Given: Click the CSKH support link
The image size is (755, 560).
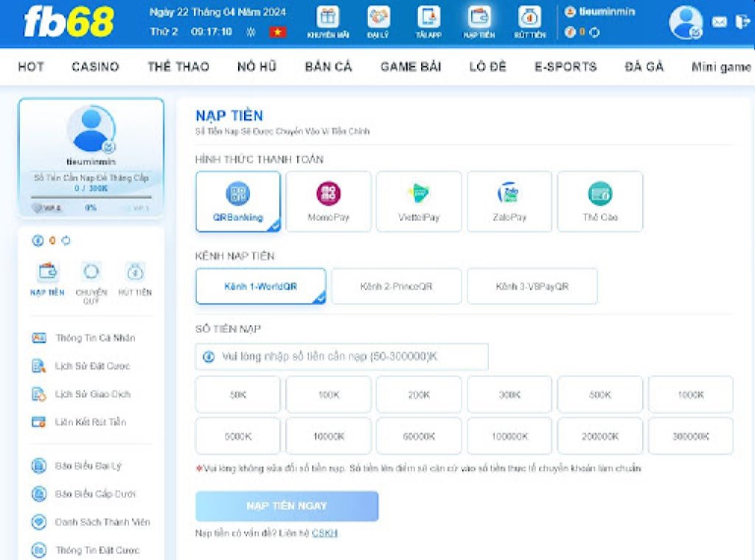Looking at the screenshot, I should 324,533.
